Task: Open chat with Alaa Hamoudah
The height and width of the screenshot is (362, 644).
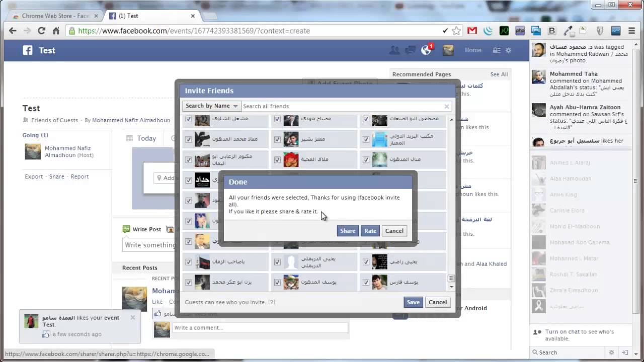Action: pyautogui.click(x=579, y=178)
